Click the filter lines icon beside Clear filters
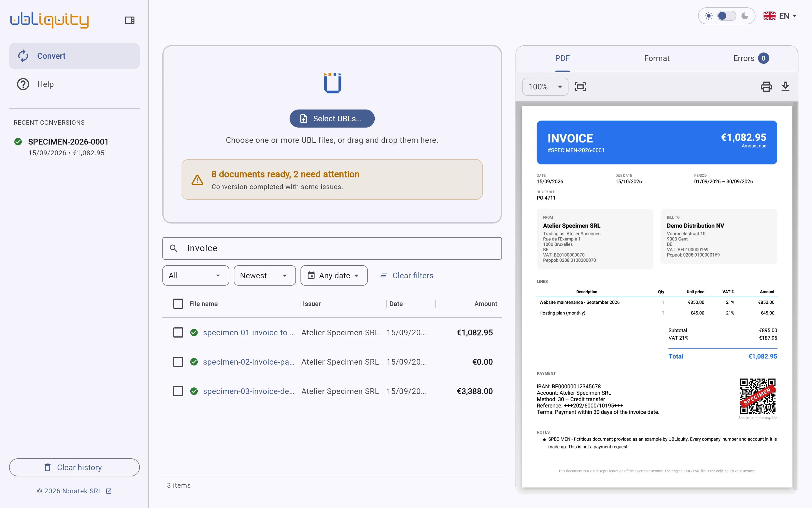Image resolution: width=812 pixels, height=508 pixels. click(383, 275)
